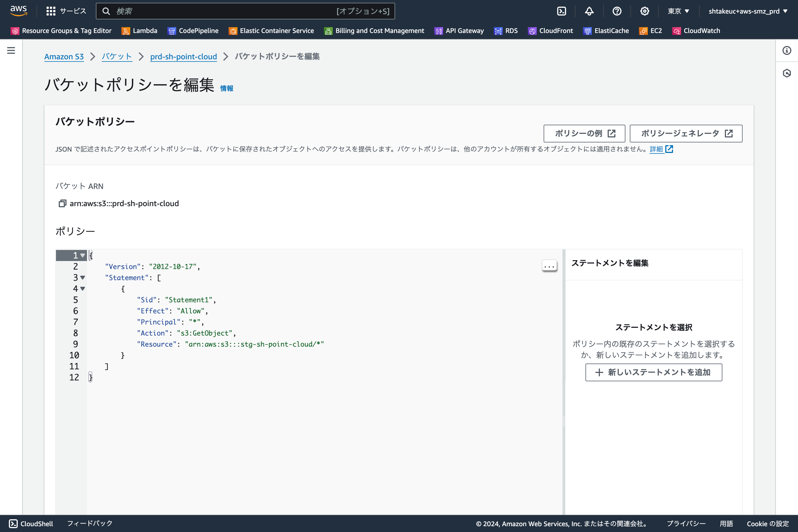Click the AWS logo home icon
Viewport: 798px width, 532px height.
click(18, 11)
